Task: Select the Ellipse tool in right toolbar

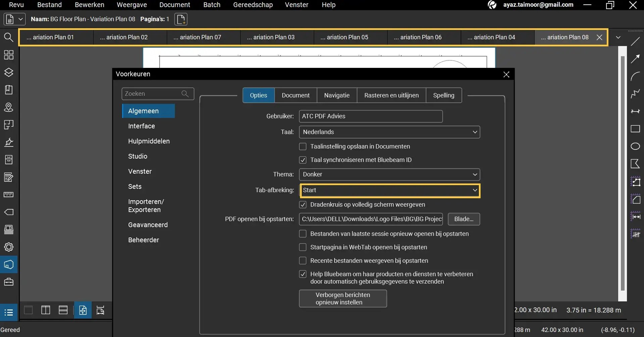Action: pos(635,146)
